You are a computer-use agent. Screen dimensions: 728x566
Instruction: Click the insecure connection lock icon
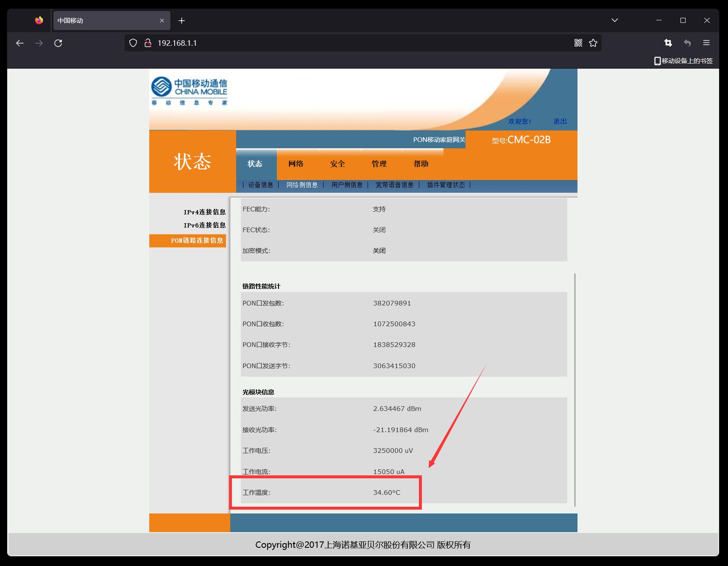(148, 43)
